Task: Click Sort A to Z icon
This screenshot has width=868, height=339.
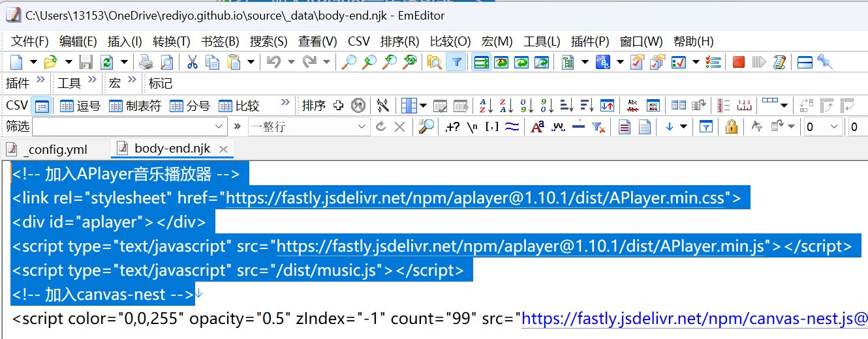Action: [486, 106]
